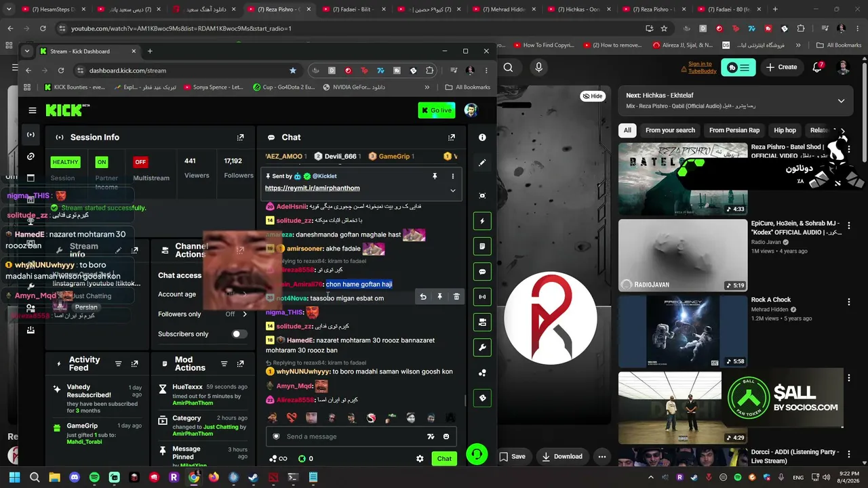Open the Reza Pishro Batel Shod thumbnail
This screenshot has width=868, height=488.
click(683, 179)
